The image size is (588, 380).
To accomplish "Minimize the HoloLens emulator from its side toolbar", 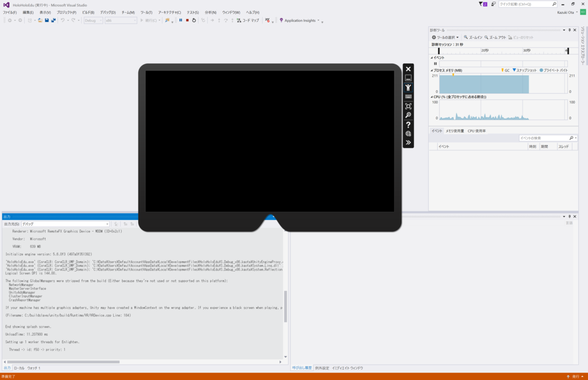I will [x=408, y=78].
